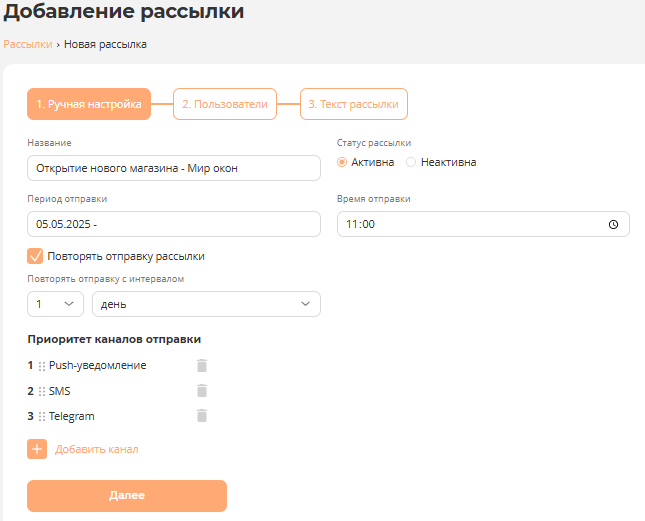Click trash icon next to Telegram
645x521 pixels.
click(x=201, y=416)
